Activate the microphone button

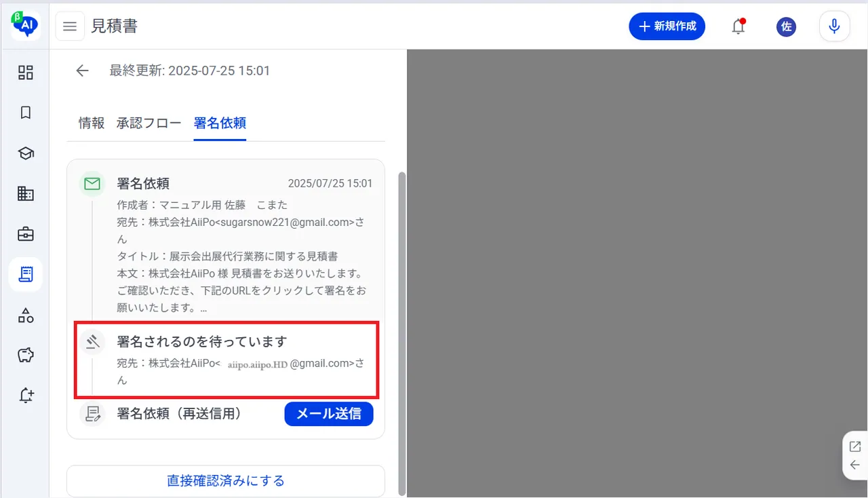click(835, 26)
